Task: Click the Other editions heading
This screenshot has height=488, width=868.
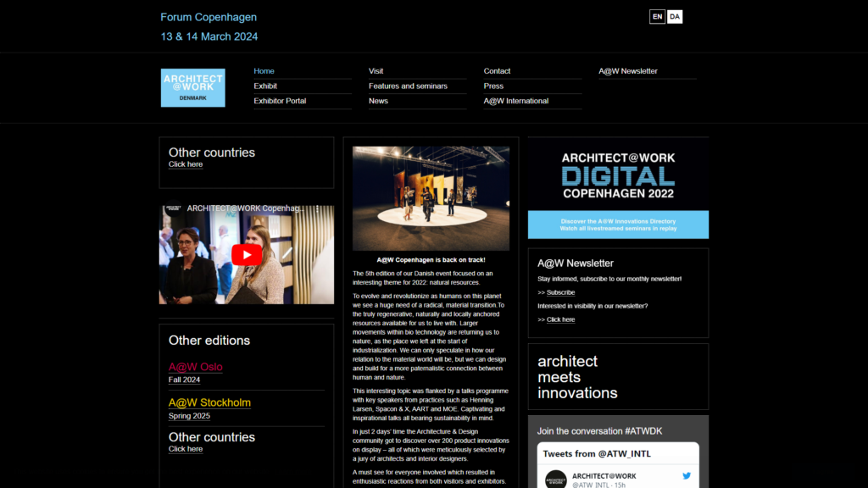Action: pyautogui.click(x=209, y=341)
